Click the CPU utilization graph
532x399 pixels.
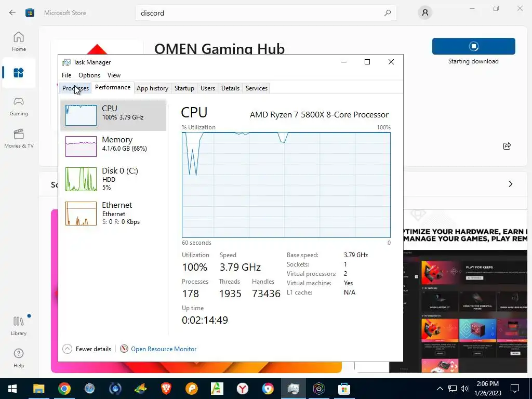(x=286, y=185)
